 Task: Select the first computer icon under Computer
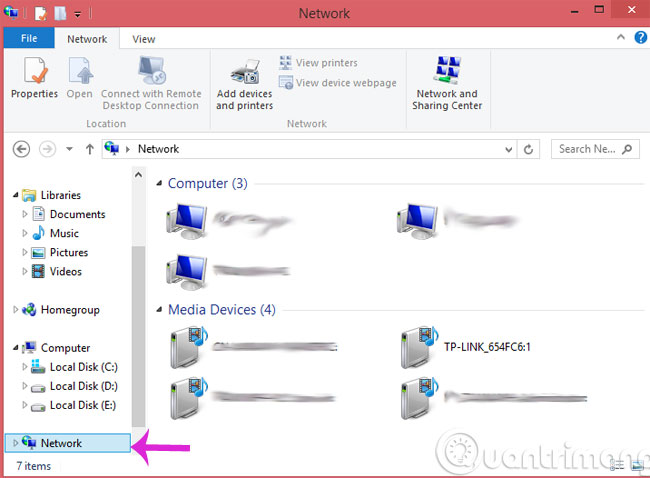(x=186, y=221)
